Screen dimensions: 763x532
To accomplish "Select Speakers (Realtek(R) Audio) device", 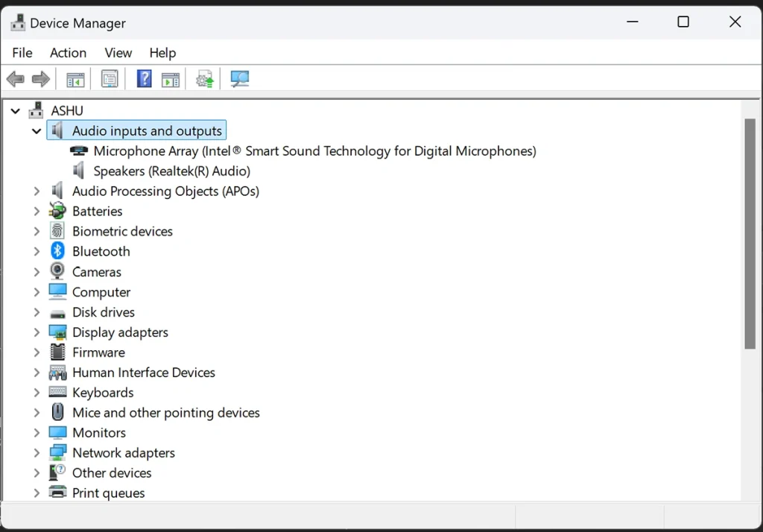I will point(172,171).
